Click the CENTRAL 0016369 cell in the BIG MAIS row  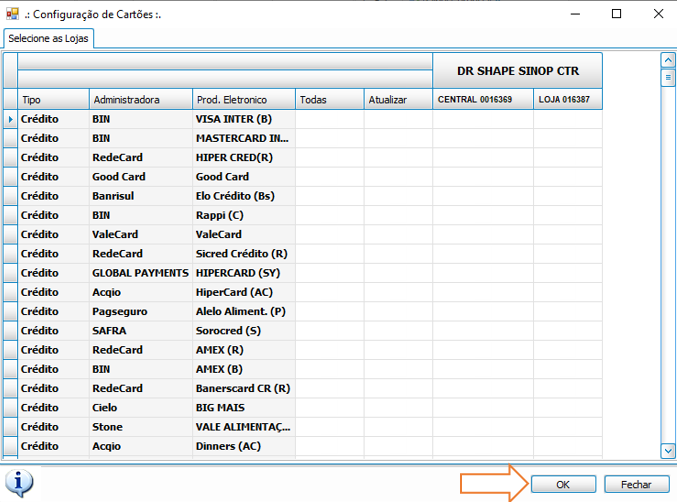tap(483, 408)
